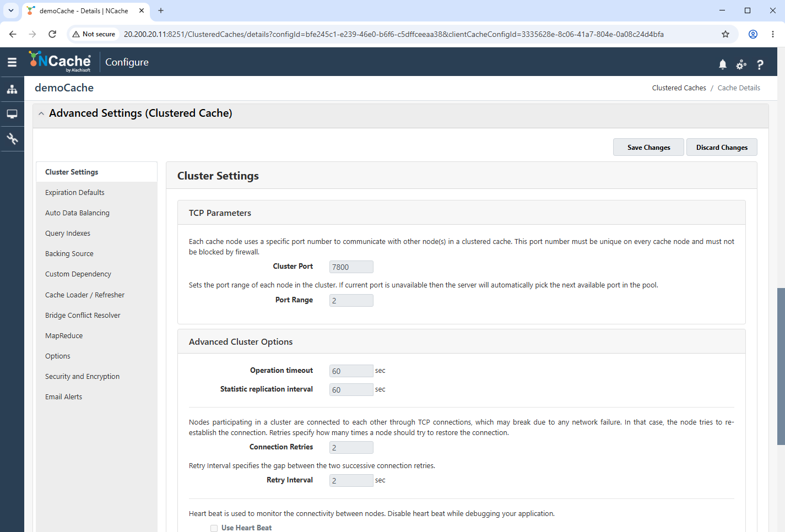Screen dimensions: 785x532
Task: Open the browser profile icon
Action: [753, 34]
